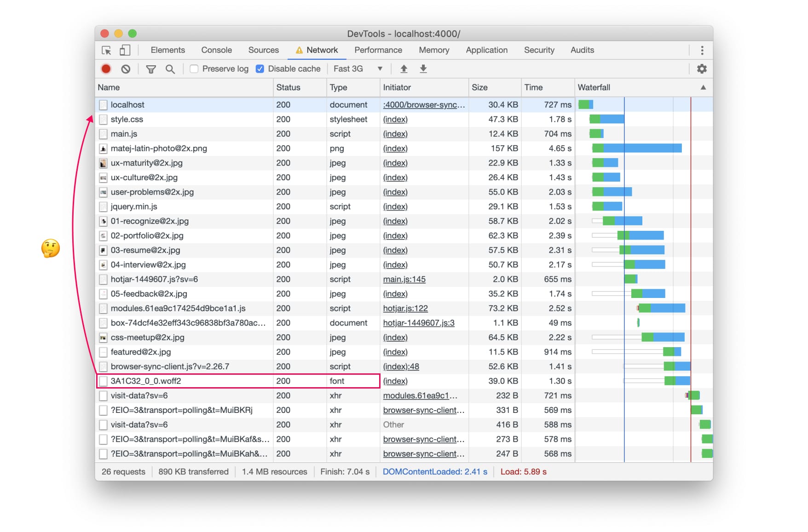Enable the Preserve log checkbox

(194, 69)
